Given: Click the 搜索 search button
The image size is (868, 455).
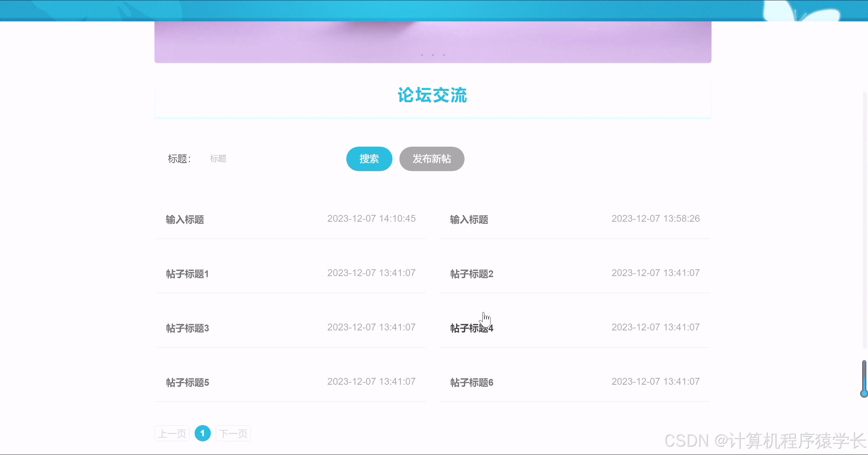Looking at the screenshot, I should pos(369,159).
